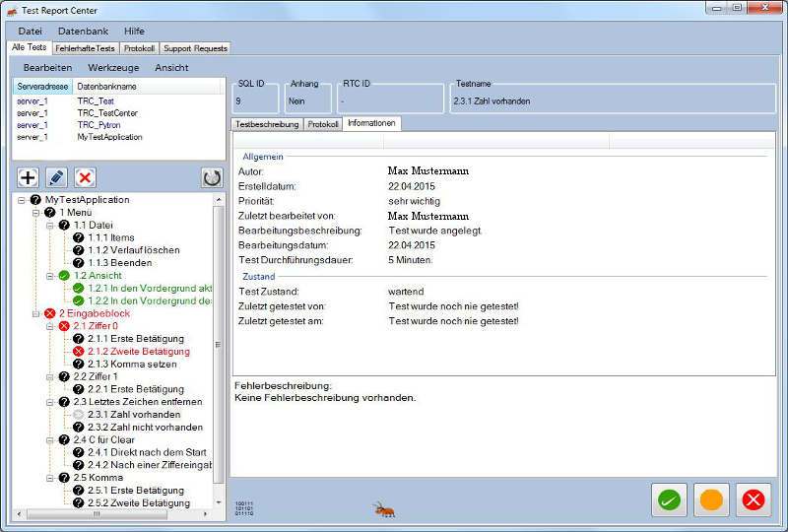788x532 pixels.
Task: Select tree item 2.1.3 Komma setzen
Action: (132, 365)
